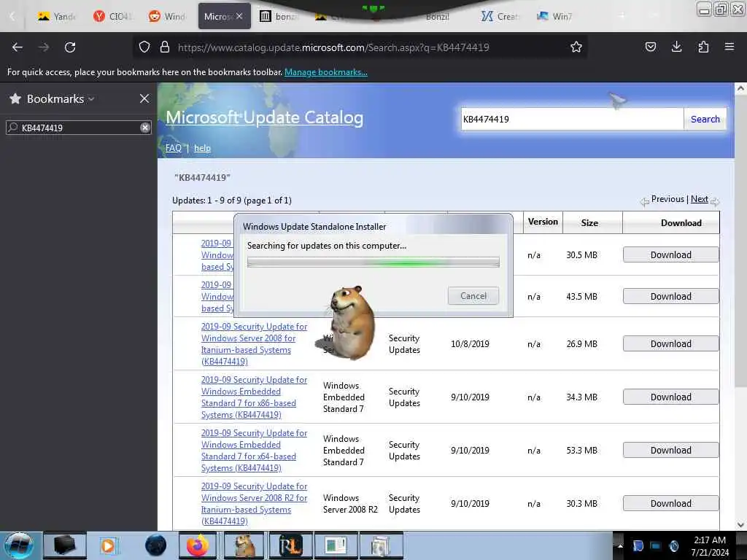This screenshot has width=747, height=560.
Task: Open Firefox from the taskbar
Action: coord(198,545)
